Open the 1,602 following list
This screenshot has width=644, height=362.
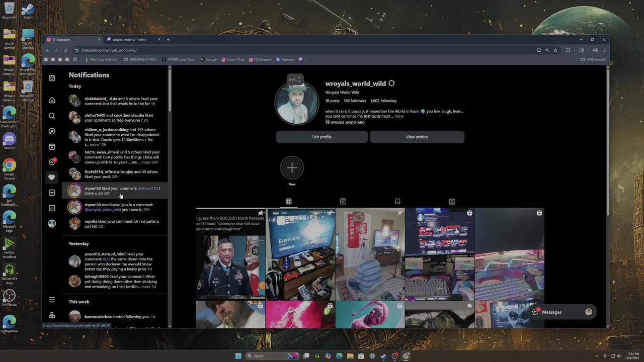[x=383, y=101]
